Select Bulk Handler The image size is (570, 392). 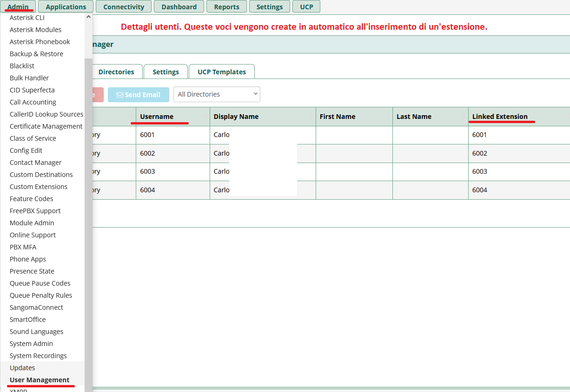29,78
